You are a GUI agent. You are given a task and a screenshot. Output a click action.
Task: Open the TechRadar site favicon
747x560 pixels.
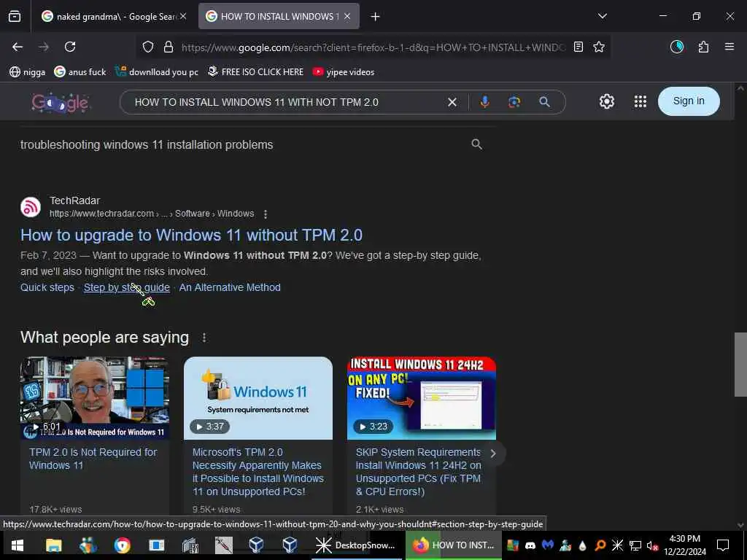click(31, 207)
